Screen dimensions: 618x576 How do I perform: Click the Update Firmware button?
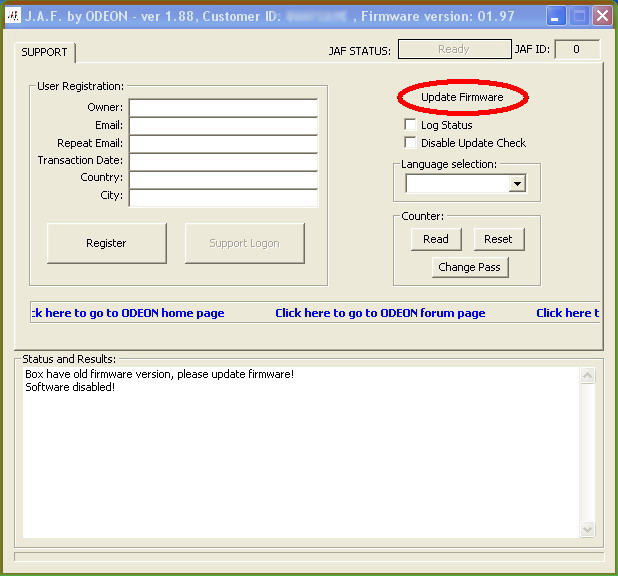[462, 97]
